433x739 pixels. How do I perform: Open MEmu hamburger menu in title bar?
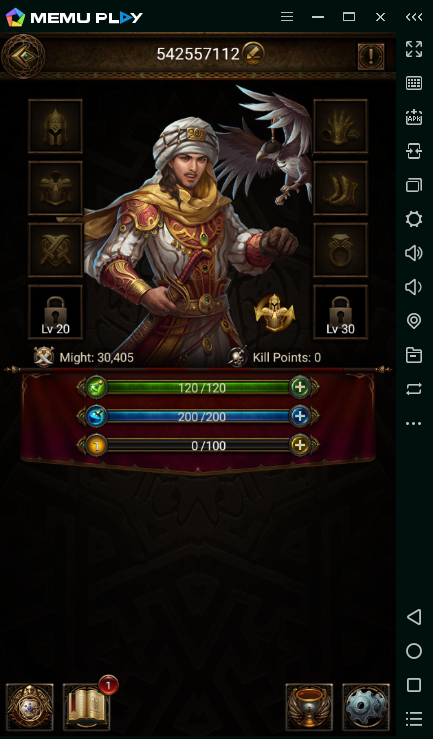(287, 17)
